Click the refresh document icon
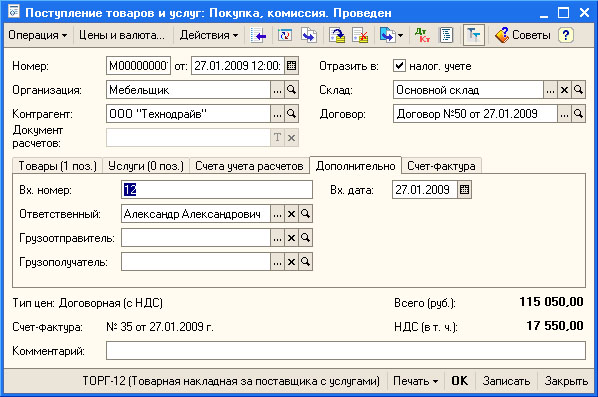Viewport: 598px width, 397px height. click(285, 35)
